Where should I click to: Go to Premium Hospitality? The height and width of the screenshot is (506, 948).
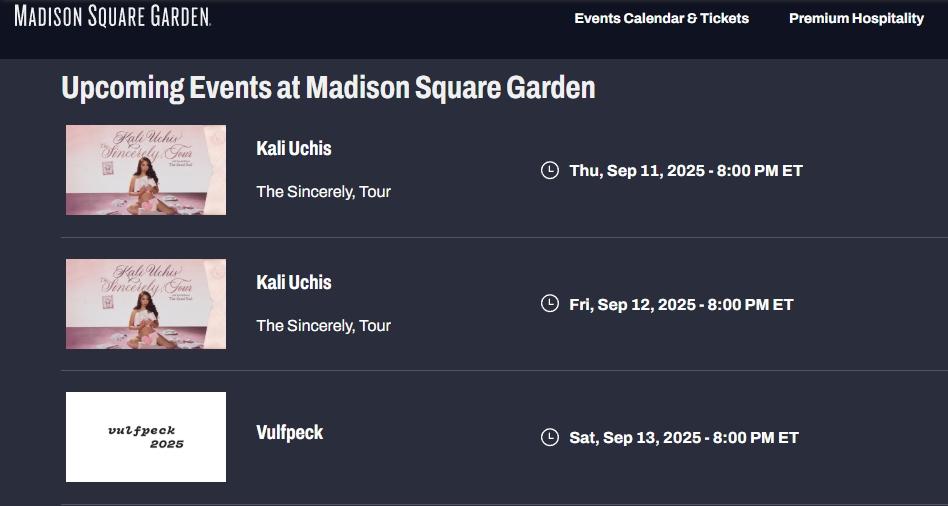pyautogui.click(x=856, y=18)
